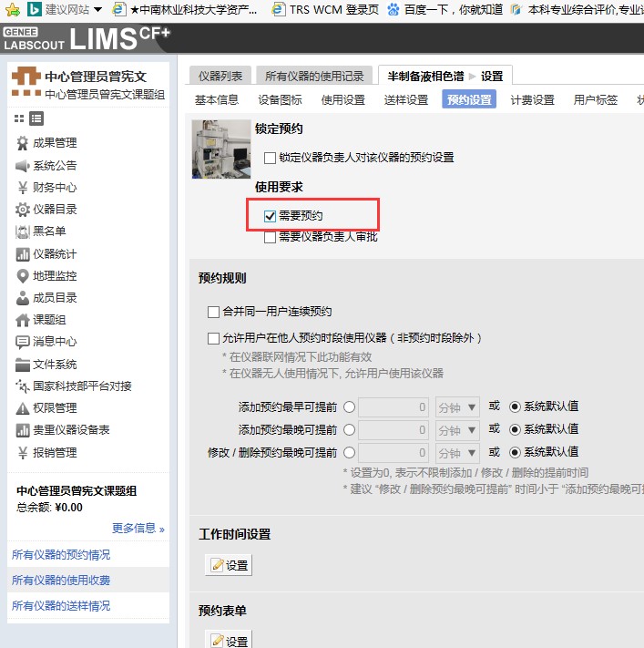The image size is (644, 648).
Task: Open 地理监控 location pin icon
Action: 23,276
